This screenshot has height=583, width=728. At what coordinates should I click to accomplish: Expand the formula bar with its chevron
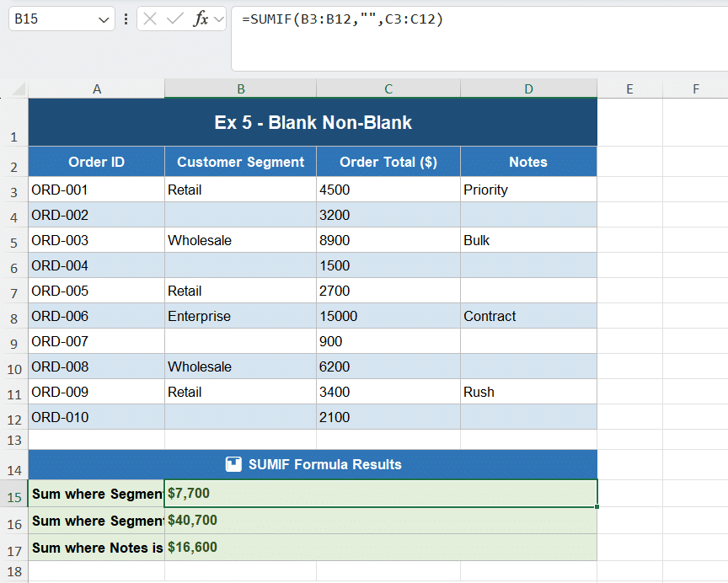[x=218, y=19]
